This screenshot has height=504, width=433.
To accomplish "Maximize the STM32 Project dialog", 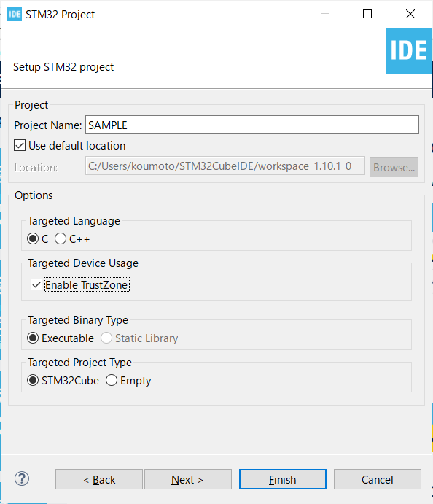I will point(367,14).
